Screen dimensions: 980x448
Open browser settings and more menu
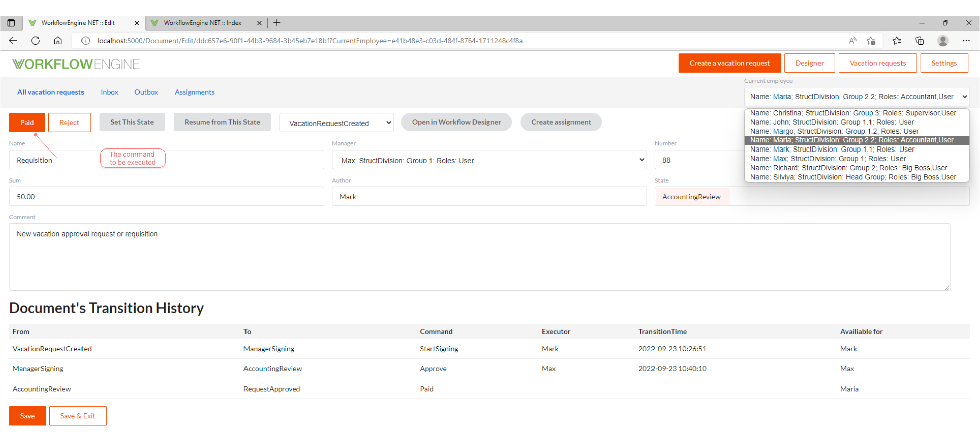pos(966,41)
